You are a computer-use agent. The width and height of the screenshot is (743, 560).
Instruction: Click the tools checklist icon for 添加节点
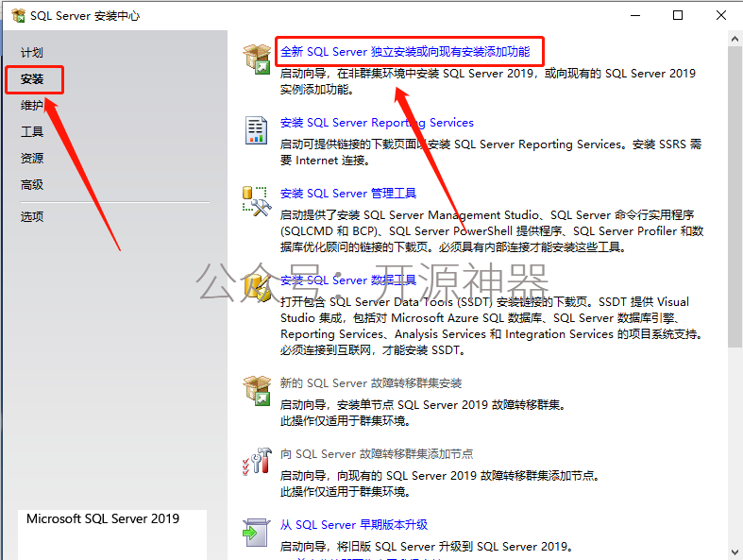tap(257, 462)
